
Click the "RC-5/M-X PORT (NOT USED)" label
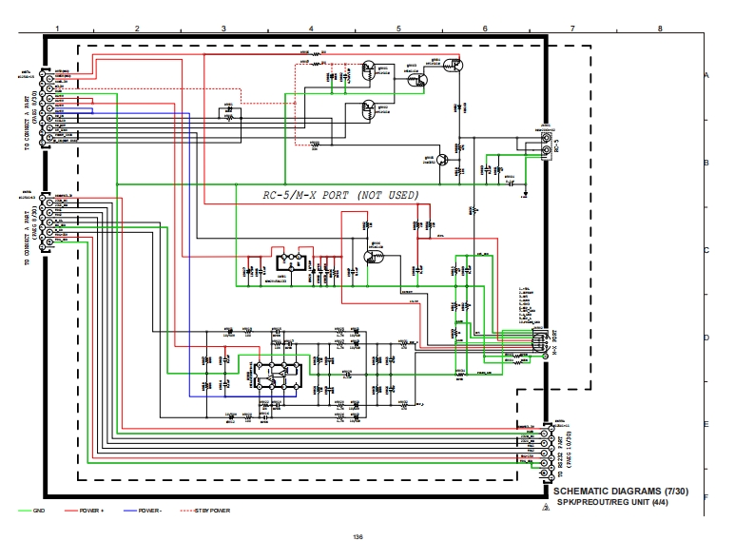tap(340, 195)
